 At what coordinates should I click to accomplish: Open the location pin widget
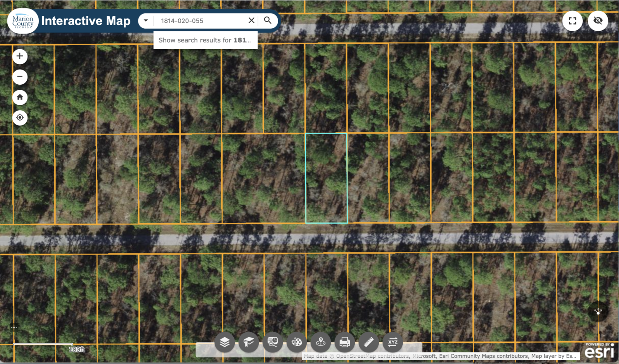pos(321,342)
